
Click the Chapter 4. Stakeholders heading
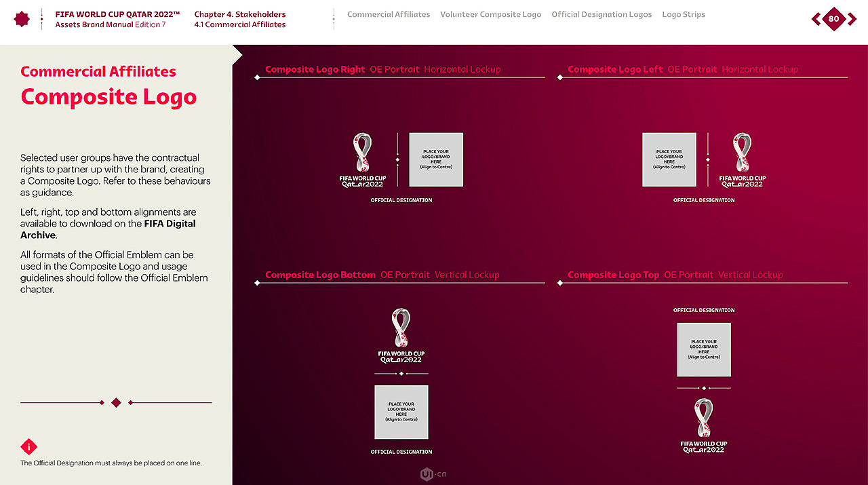tap(240, 14)
